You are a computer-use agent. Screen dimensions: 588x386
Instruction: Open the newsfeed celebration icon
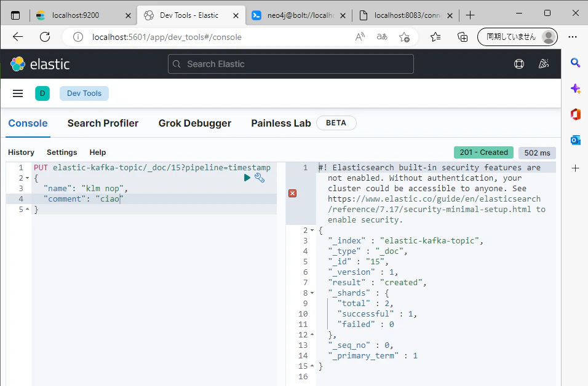click(544, 64)
